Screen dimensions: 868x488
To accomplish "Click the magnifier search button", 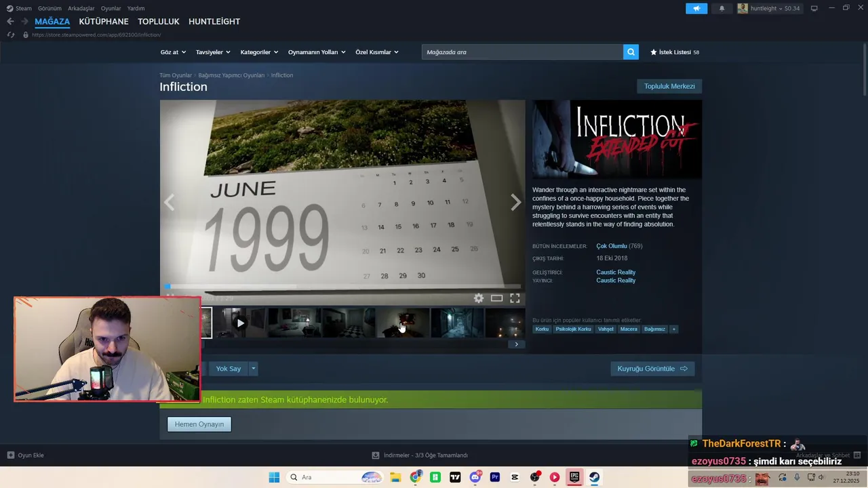I will pyautogui.click(x=631, y=52).
